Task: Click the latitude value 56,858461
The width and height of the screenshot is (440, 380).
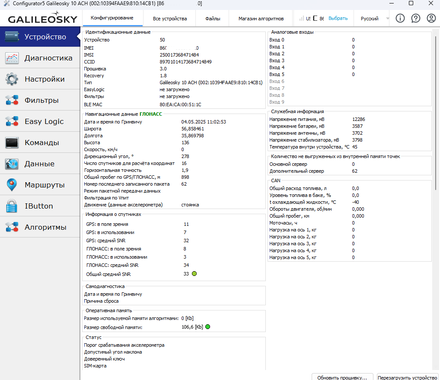Action: [193, 129]
